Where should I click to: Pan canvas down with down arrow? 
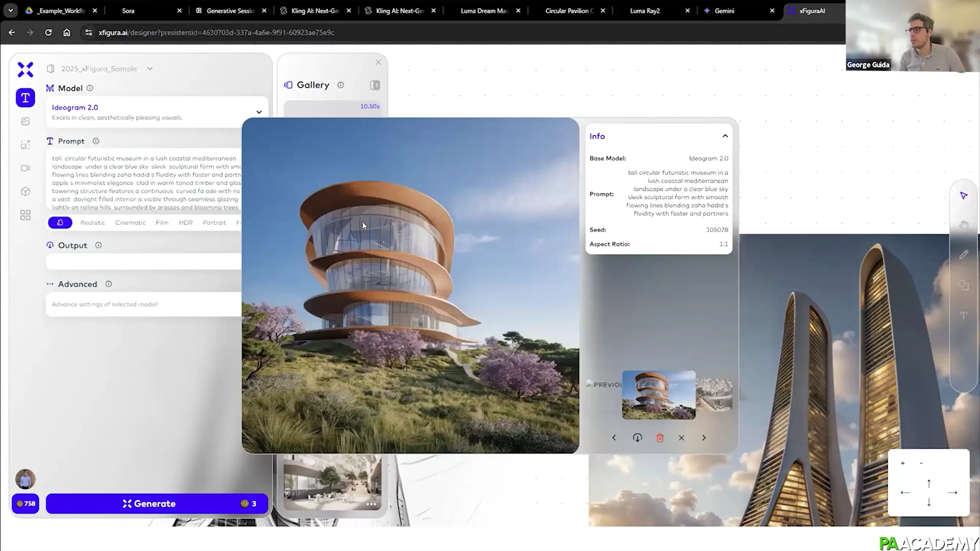click(x=929, y=502)
